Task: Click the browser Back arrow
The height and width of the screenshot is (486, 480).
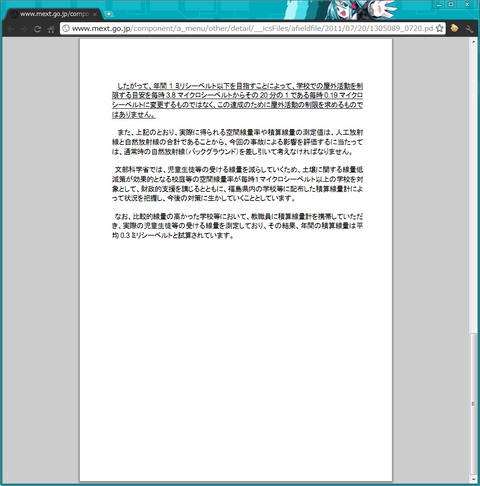Action: pyautogui.click(x=10, y=29)
